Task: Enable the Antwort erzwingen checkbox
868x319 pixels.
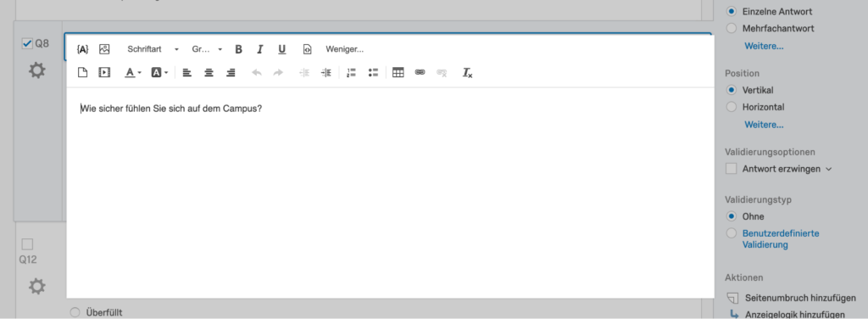Action: click(x=732, y=169)
